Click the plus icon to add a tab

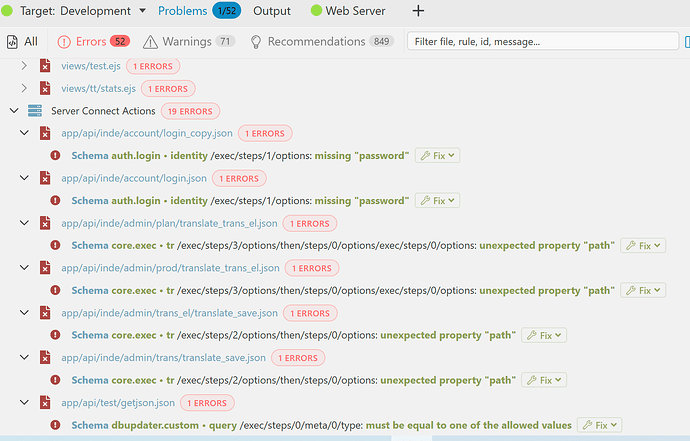(418, 11)
